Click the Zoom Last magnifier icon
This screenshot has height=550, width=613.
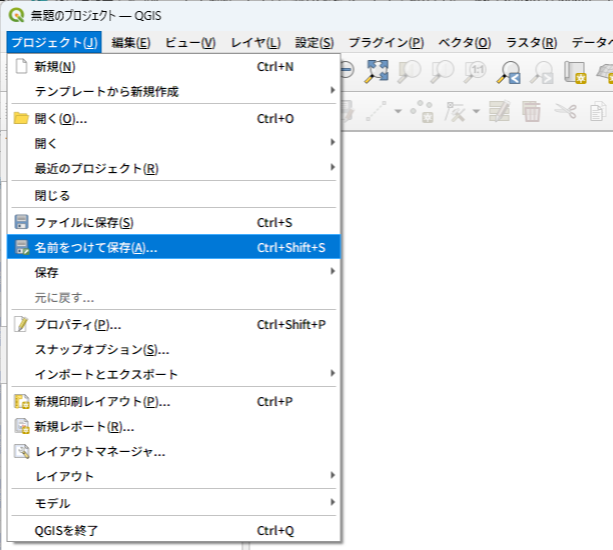509,70
